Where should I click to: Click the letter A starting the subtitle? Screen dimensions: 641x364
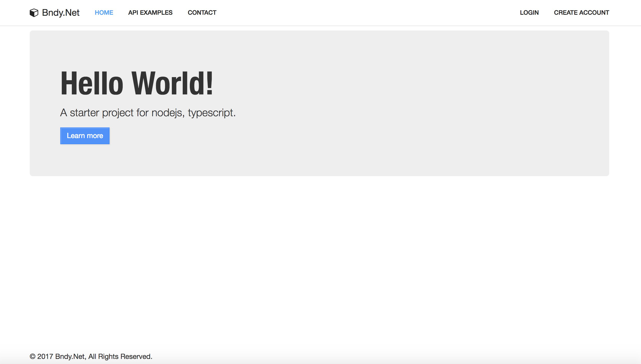coord(64,113)
